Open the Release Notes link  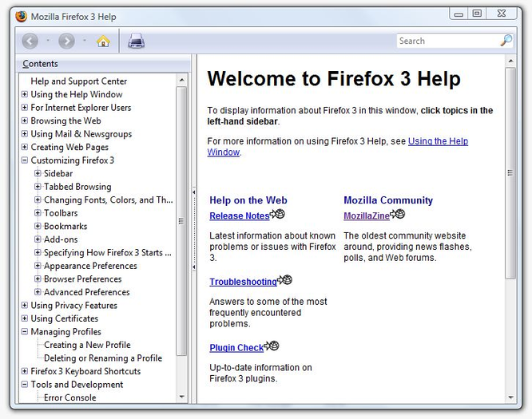pos(239,215)
